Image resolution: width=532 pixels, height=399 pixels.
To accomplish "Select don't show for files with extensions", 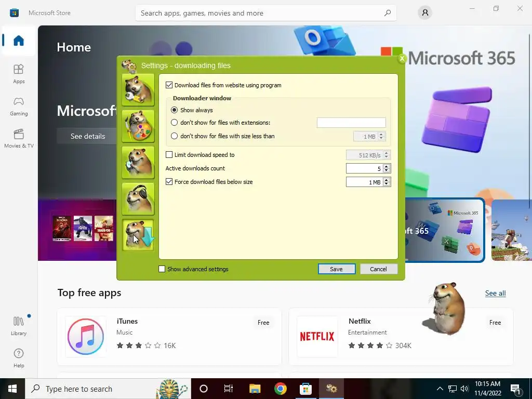I will click(x=174, y=123).
